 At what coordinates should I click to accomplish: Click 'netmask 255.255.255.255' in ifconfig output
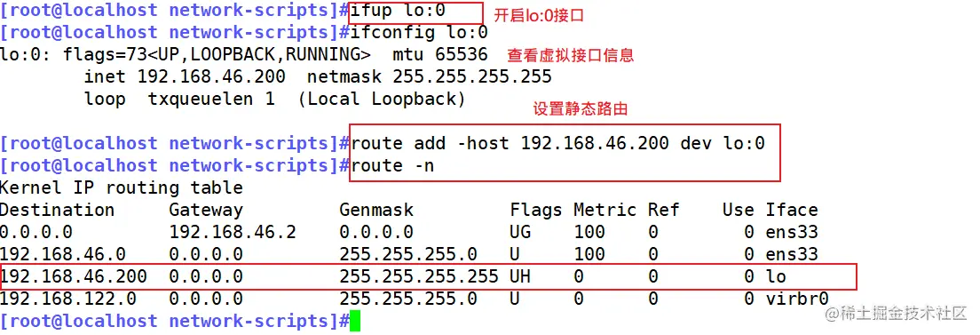pos(430,77)
